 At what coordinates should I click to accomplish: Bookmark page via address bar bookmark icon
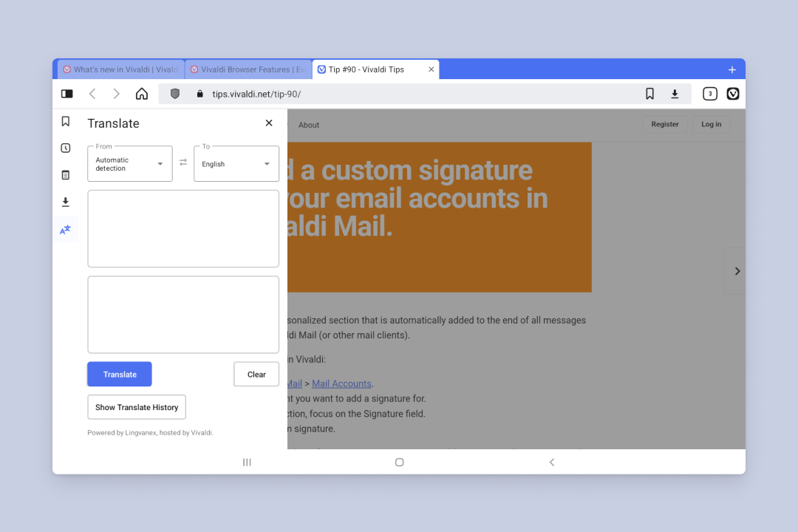point(650,94)
